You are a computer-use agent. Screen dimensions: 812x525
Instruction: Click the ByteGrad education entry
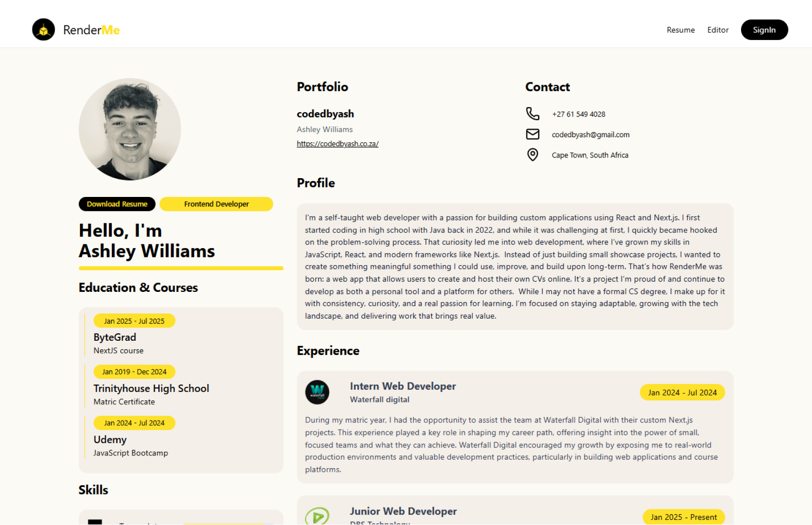click(x=115, y=337)
